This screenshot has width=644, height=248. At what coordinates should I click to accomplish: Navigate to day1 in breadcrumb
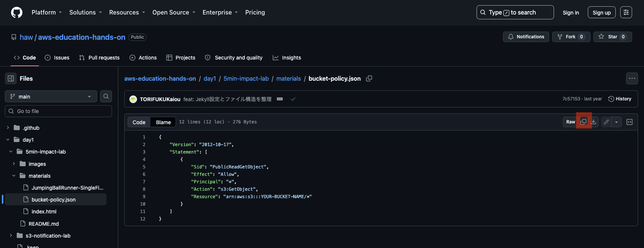pos(210,78)
